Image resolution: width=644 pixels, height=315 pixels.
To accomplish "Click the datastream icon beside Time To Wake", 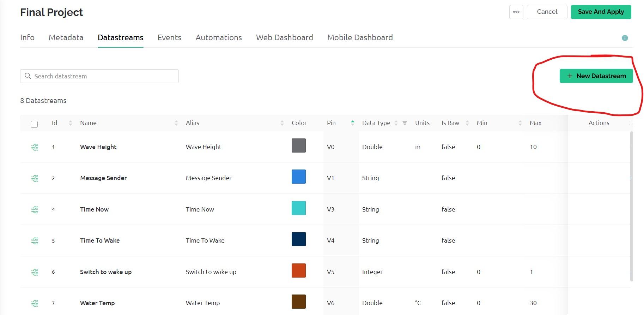I will coord(35,241).
